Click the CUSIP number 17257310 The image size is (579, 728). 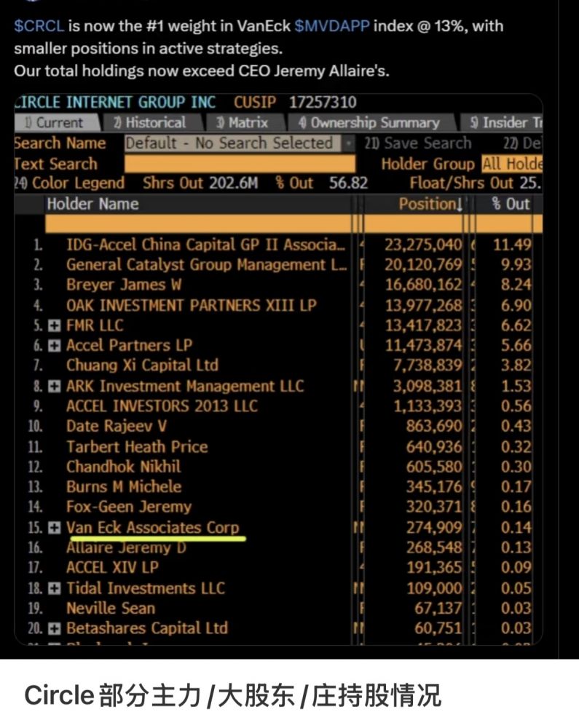coord(323,102)
